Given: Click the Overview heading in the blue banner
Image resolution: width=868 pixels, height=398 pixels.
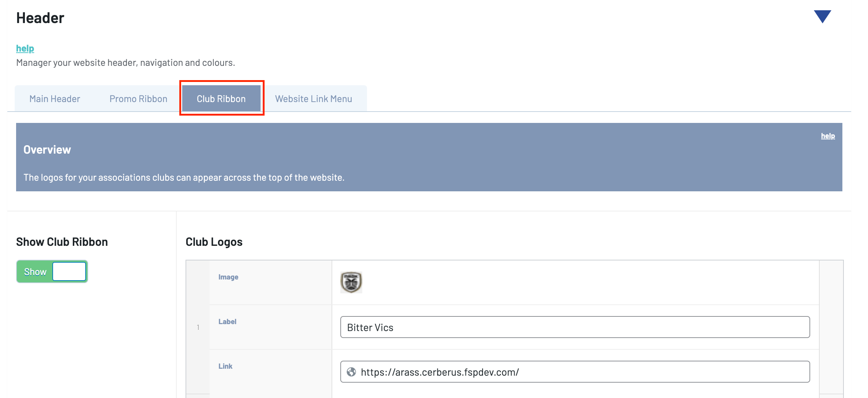Looking at the screenshot, I should [47, 150].
